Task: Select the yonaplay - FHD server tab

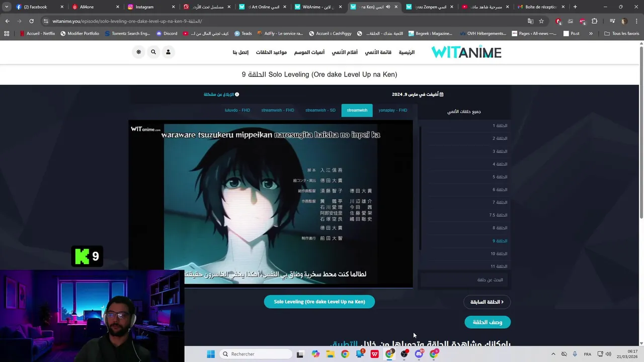Action: click(393, 110)
